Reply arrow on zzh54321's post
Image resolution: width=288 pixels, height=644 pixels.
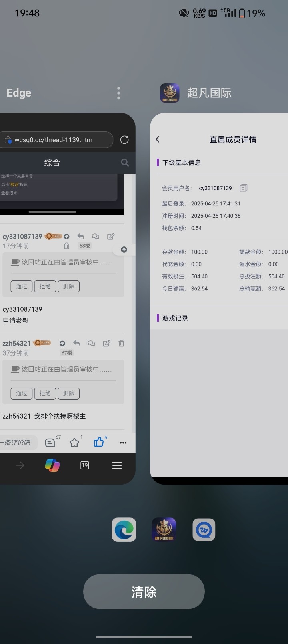point(76,343)
